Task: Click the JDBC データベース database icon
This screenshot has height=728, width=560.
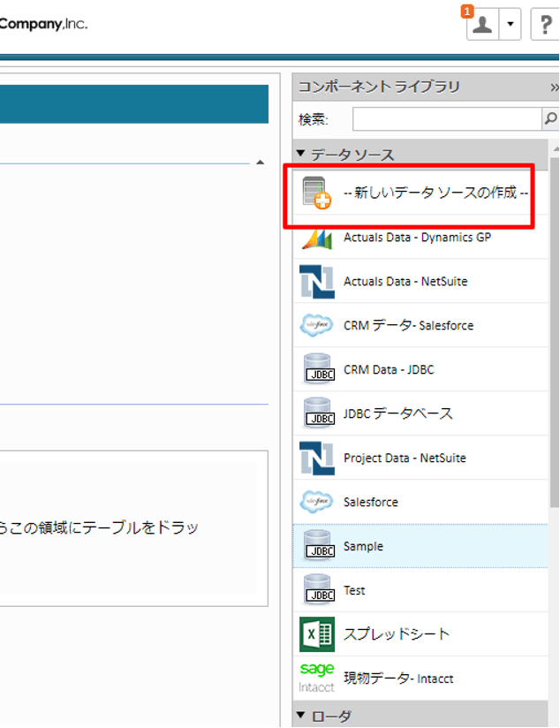Action: (319, 413)
